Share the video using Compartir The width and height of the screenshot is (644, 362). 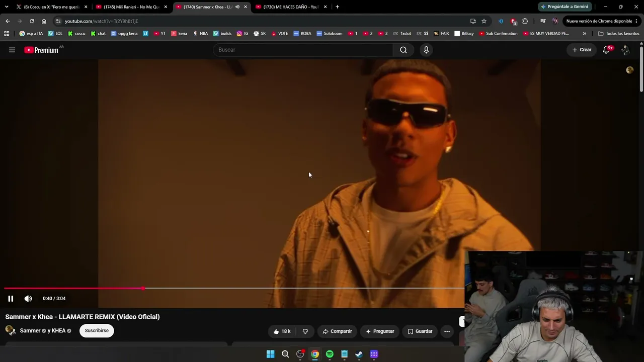[x=337, y=331]
